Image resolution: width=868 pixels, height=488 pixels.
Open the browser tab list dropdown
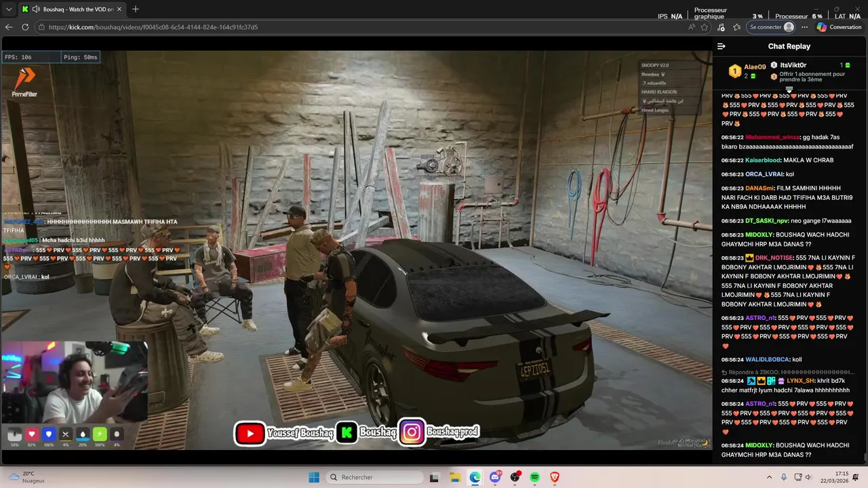(9, 9)
